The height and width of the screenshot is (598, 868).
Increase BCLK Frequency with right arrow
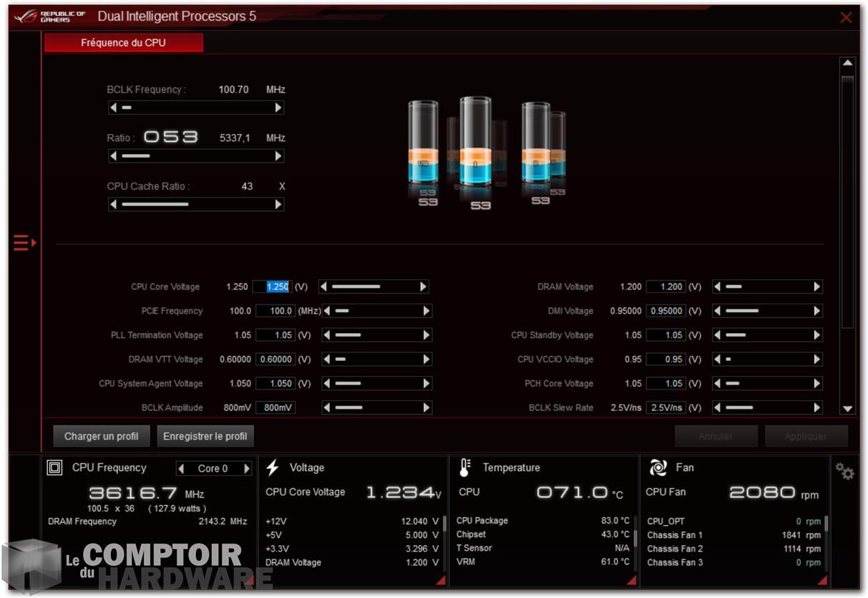pyautogui.click(x=278, y=108)
